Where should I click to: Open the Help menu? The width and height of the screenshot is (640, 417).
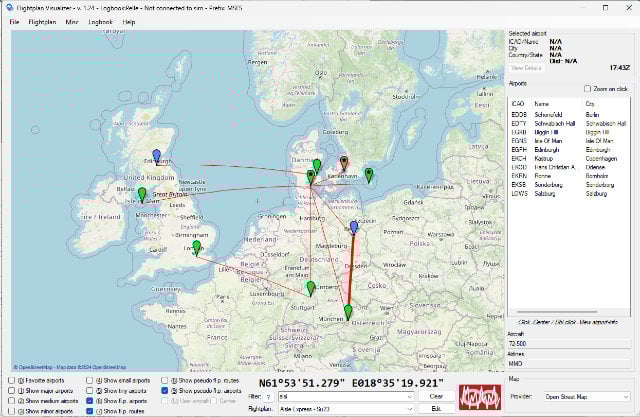pyautogui.click(x=129, y=22)
